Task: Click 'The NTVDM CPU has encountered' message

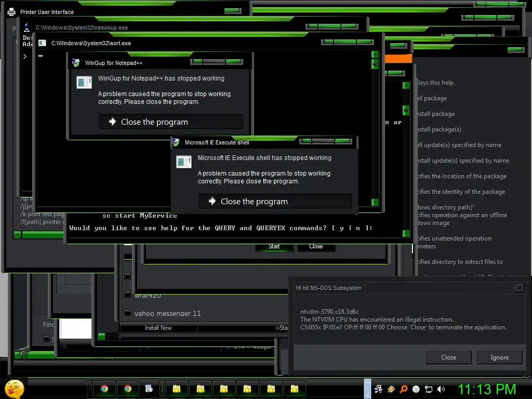Action: [x=377, y=320]
